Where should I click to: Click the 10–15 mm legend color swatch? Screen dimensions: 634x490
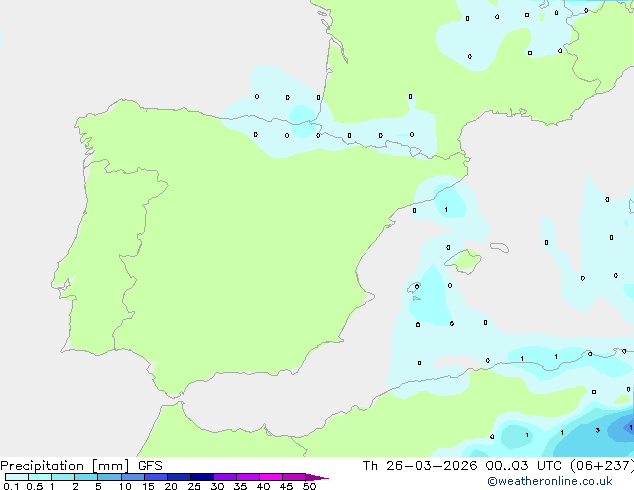tap(133, 477)
